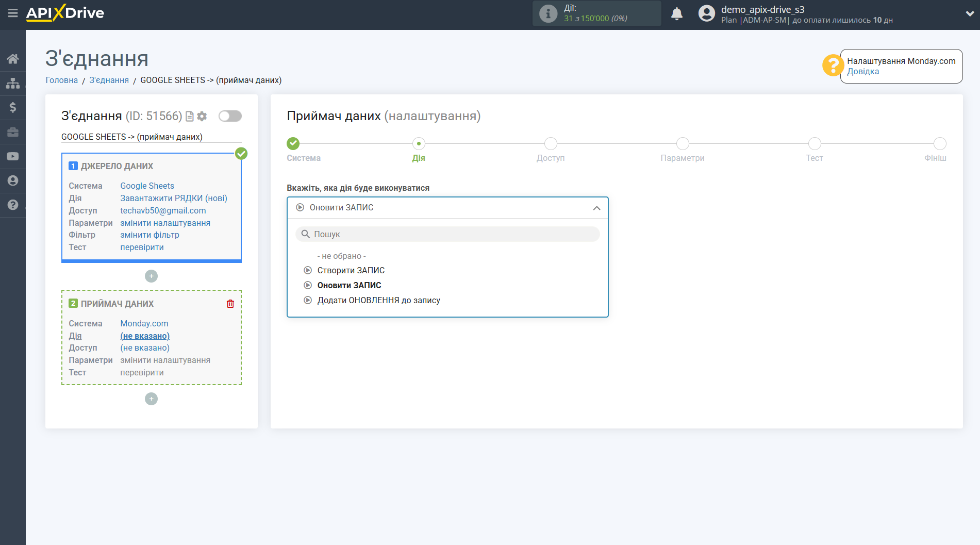The height and width of the screenshot is (545, 980).
Task: Expand the account dropdown chevron
Action: pos(970,14)
